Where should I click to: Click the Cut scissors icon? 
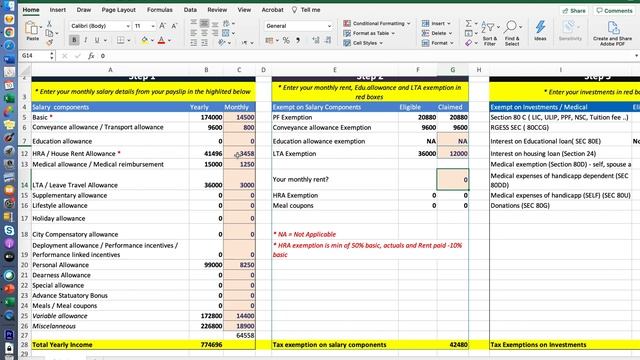[49, 24]
